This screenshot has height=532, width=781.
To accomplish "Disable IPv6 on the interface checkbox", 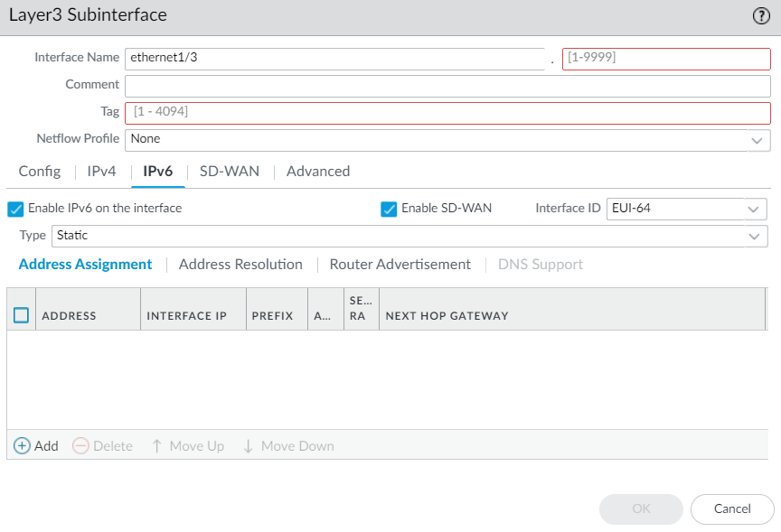I will coord(15,209).
